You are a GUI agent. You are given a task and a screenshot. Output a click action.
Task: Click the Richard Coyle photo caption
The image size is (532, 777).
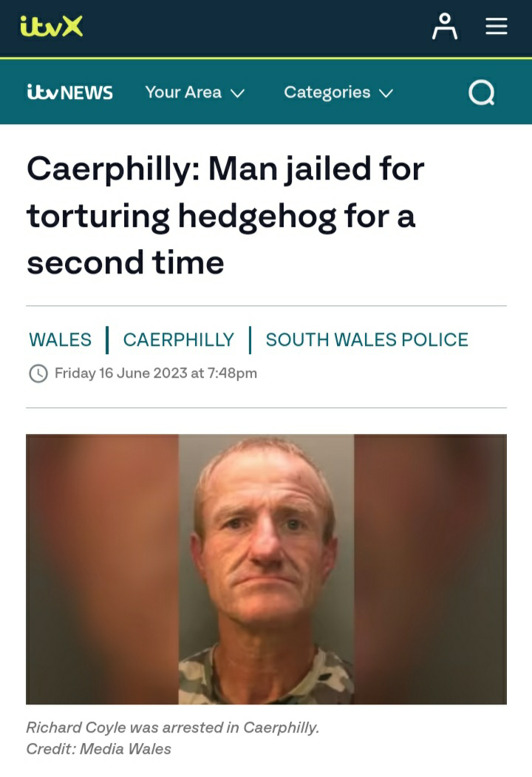pyautogui.click(x=172, y=727)
